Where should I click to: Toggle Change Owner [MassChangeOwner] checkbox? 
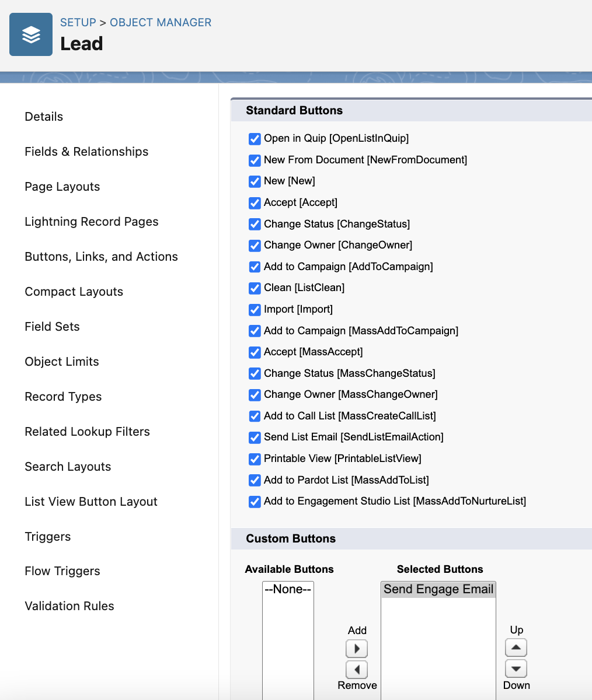pyautogui.click(x=255, y=395)
